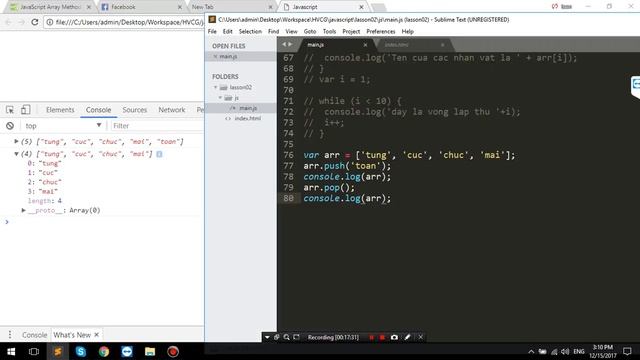Image resolution: width=640 pixels, height=360 pixels.
Task: Expand the five-item array log entry
Action: [16, 142]
